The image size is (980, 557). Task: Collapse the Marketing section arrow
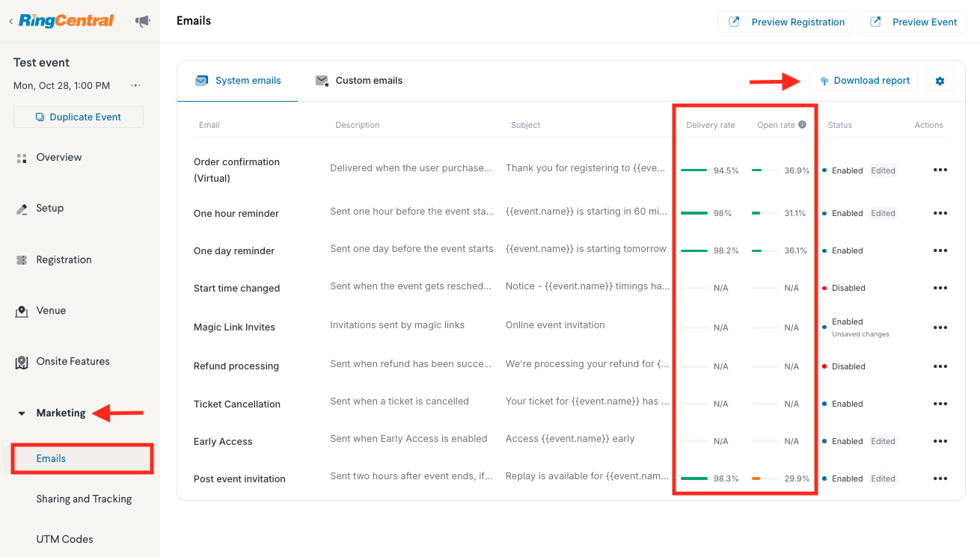[22, 413]
